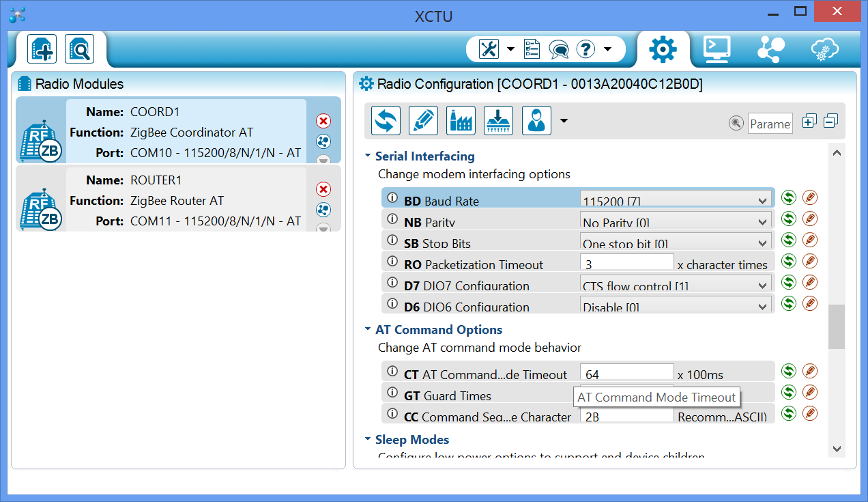Switch to Network working mode

tap(771, 49)
